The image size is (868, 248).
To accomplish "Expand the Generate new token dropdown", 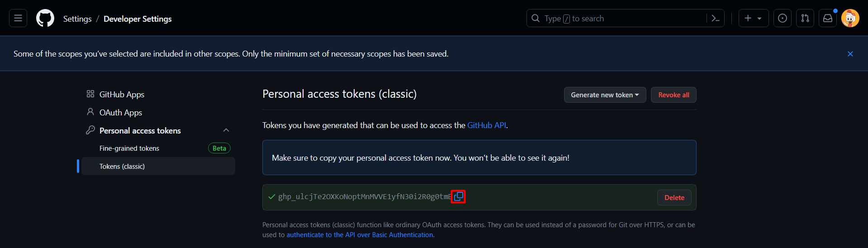I will (x=605, y=95).
